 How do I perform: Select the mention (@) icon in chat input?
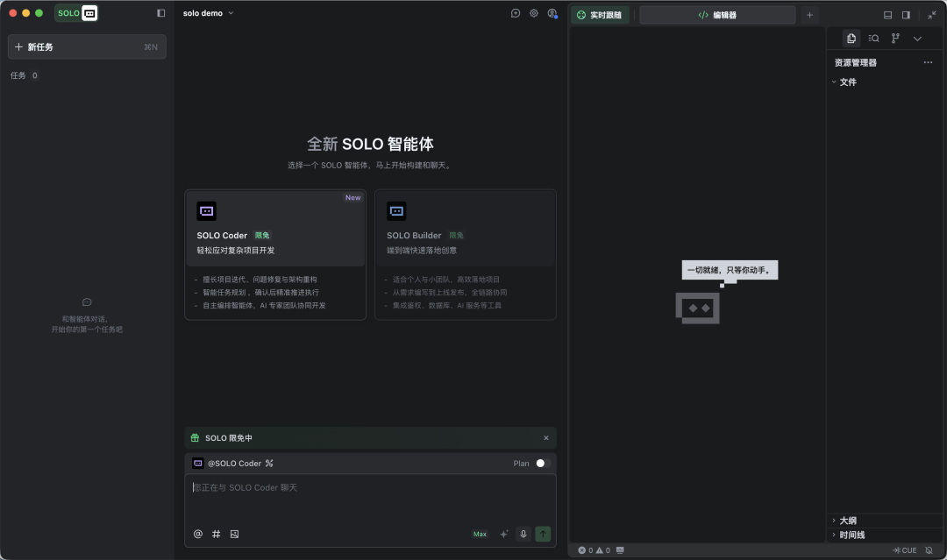tap(197, 534)
